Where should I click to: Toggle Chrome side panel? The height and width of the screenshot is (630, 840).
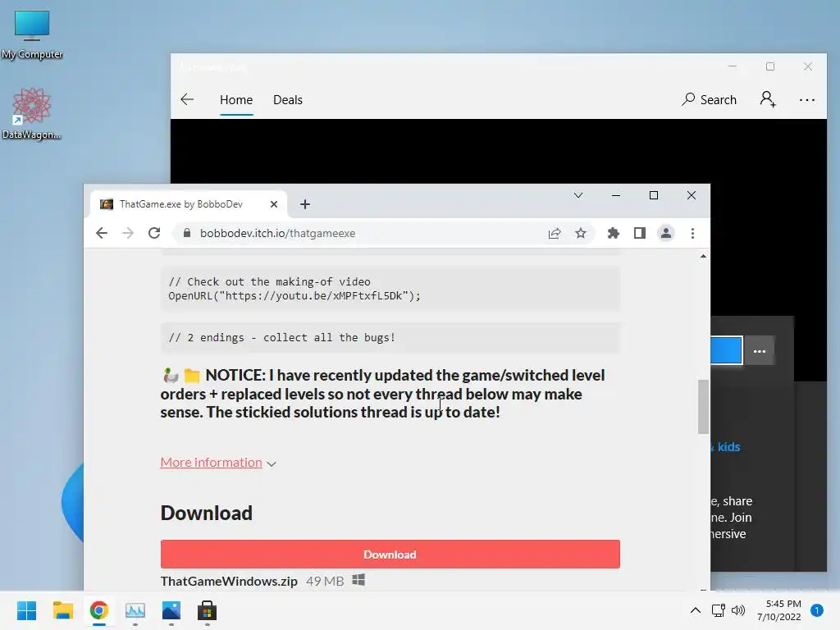coord(640,233)
